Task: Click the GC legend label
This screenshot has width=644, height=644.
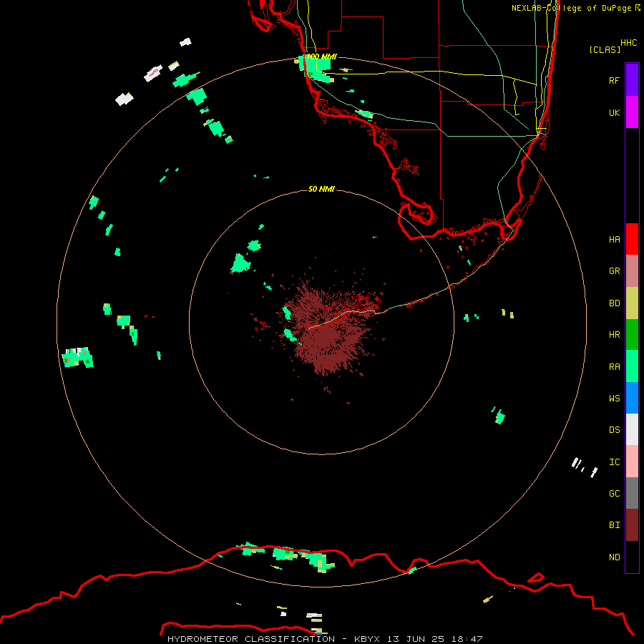Action: tap(614, 494)
